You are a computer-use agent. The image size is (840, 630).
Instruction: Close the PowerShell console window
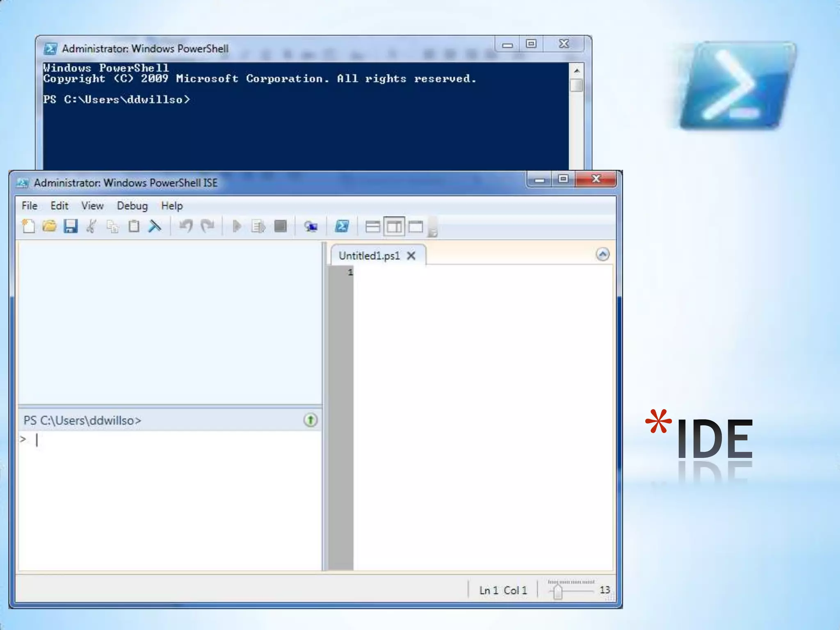[564, 44]
